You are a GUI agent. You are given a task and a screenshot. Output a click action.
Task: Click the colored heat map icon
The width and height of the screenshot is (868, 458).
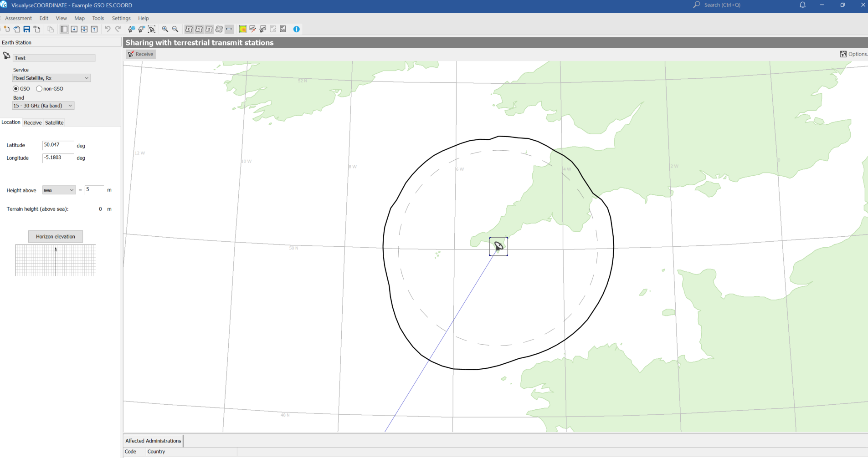pyautogui.click(x=242, y=29)
